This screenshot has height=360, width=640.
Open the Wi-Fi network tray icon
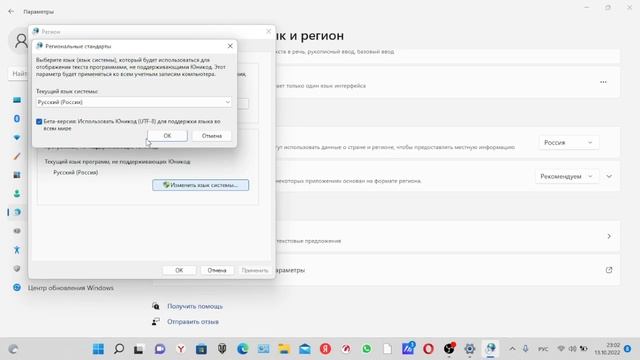point(561,349)
